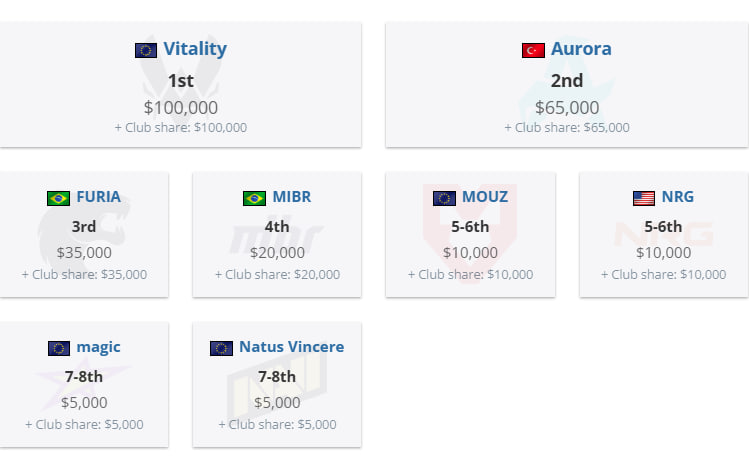Click the Brazil flag beside FURIA
Screen dimensions: 749x461
point(58,198)
